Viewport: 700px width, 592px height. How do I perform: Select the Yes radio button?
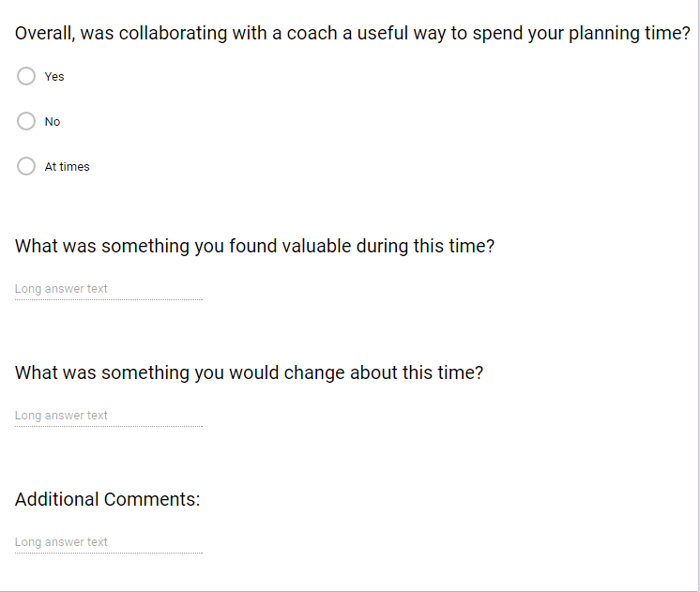(26, 76)
